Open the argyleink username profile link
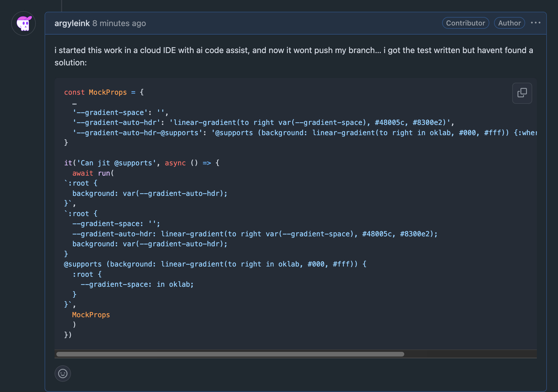Image resolution: width=558 pixels, height=392 pixels. pyautogui.click(x=72, y=23)
